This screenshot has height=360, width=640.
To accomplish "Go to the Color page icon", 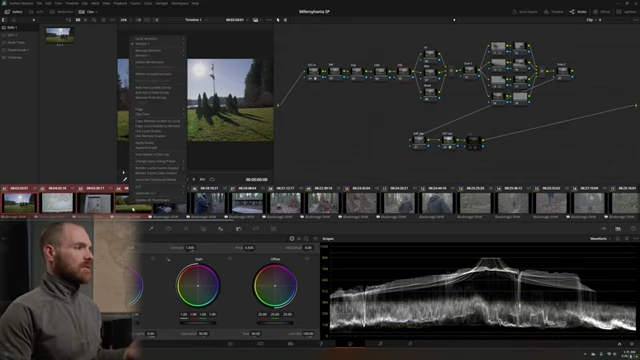I will point(350,344).
